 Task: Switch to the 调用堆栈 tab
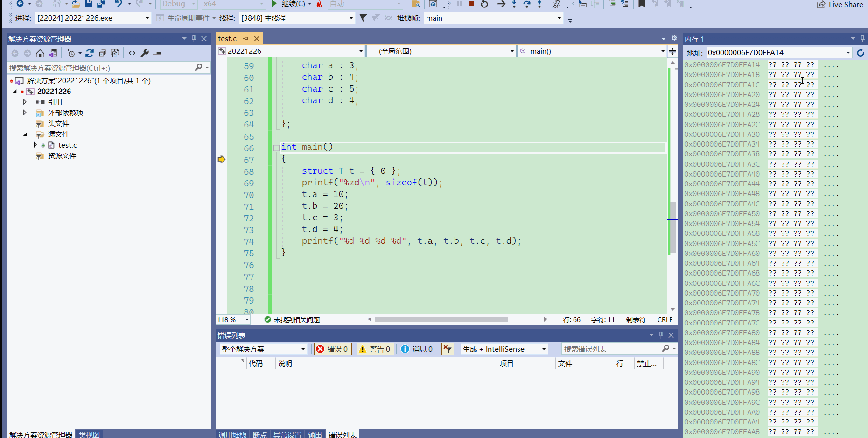coord(232,434)
